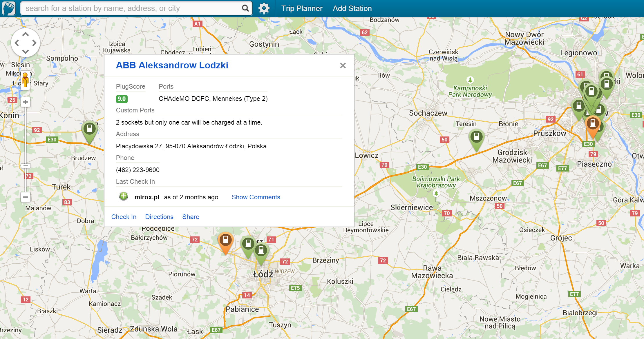
Task: Click the Pruszków town label
Action: tap(550, 133)
